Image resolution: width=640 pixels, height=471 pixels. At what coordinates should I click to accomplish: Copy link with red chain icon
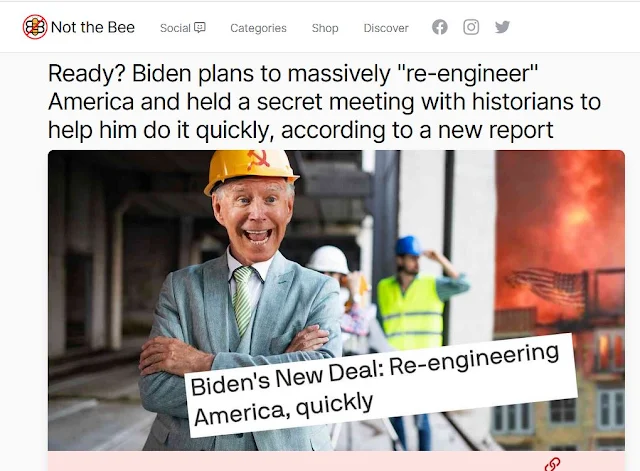click(552, 464)
